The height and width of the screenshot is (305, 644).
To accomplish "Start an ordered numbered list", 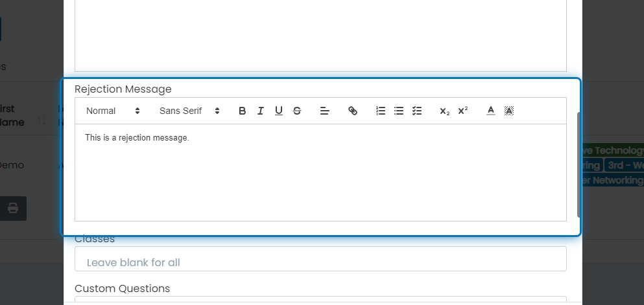I will 381,111.
